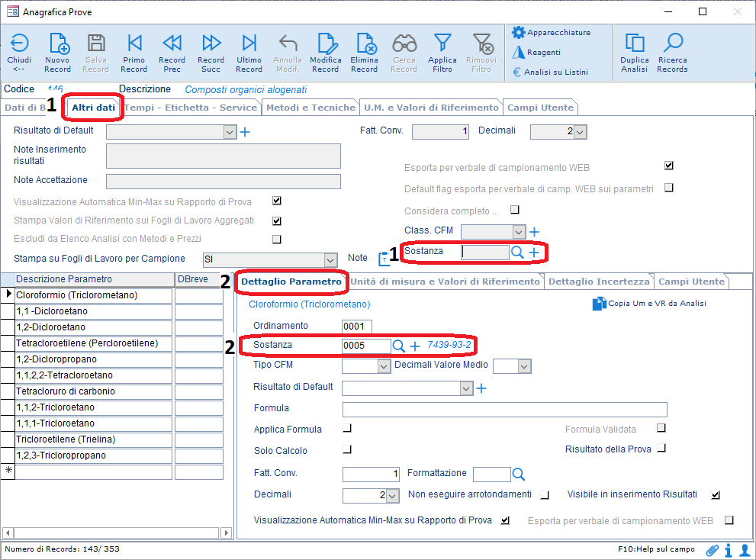Click Applica Filtro funnel icon
Viewport: 756px width, 560px height.
coord(442,53)
